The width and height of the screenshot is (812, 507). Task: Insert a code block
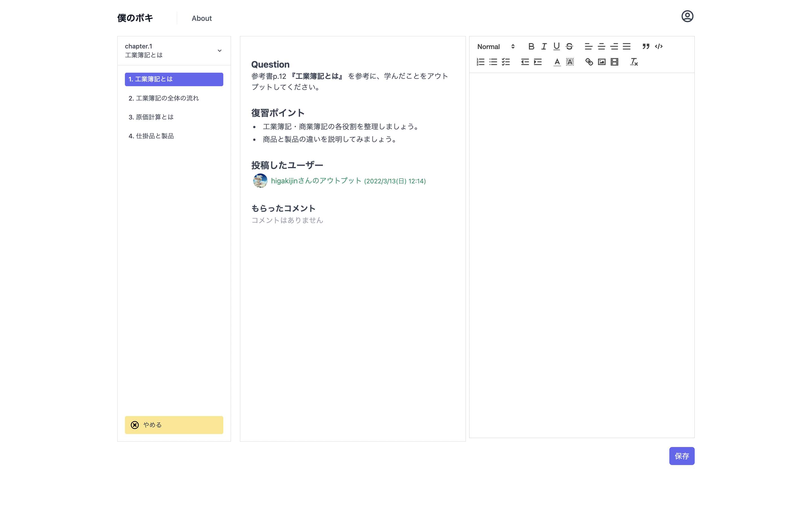click(659, 46)
